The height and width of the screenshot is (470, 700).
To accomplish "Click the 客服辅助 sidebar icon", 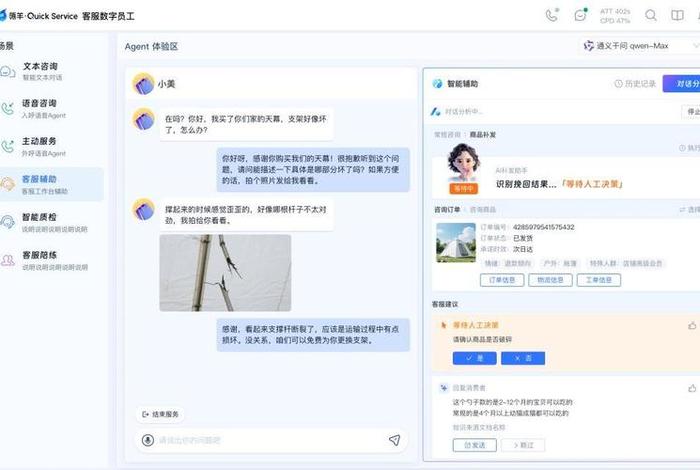I will point(8,184).
